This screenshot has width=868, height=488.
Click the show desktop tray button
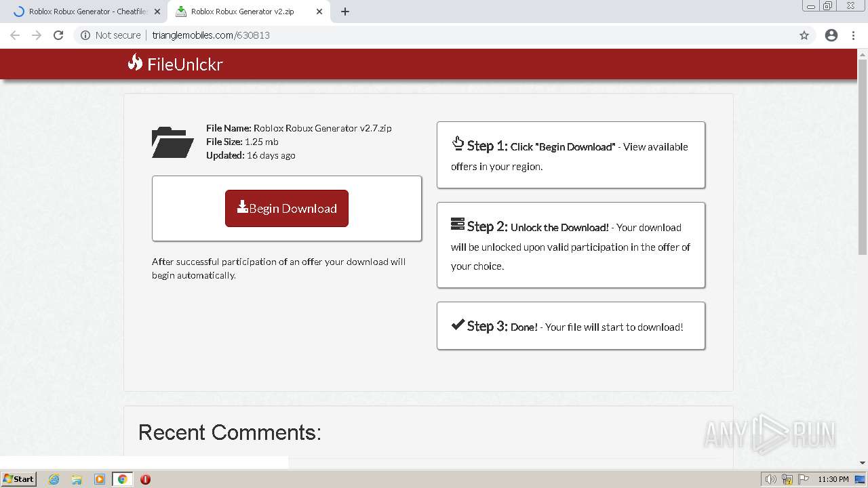click(x=861, y=479)
